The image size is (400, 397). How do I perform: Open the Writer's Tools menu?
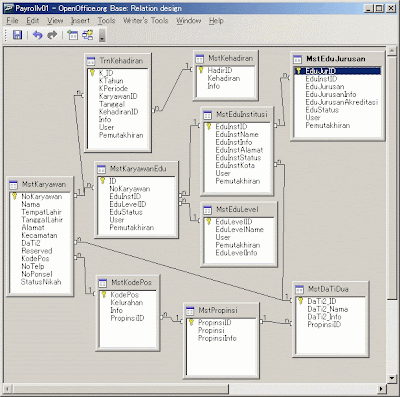[x=146, y=21]
